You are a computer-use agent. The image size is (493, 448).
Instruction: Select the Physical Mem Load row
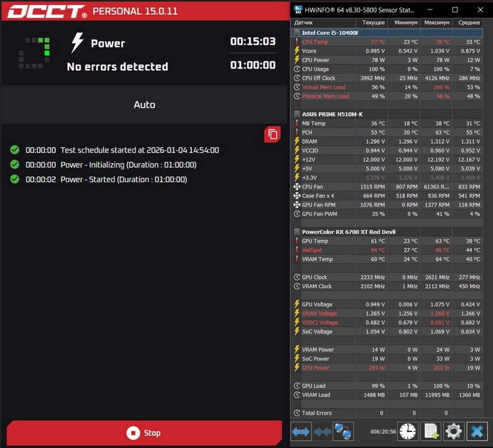click(387, 96)
